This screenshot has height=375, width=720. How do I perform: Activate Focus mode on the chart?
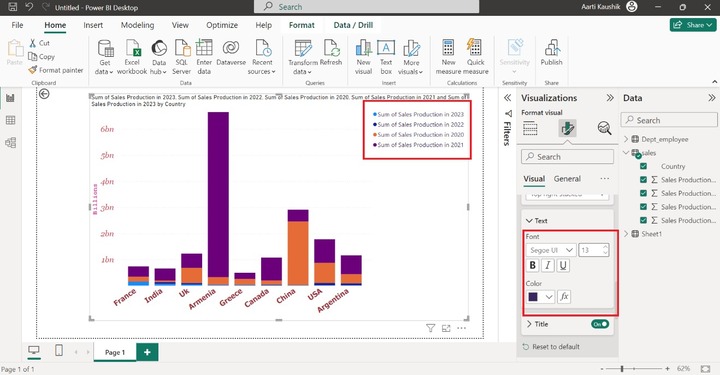[x=446, y=328]
